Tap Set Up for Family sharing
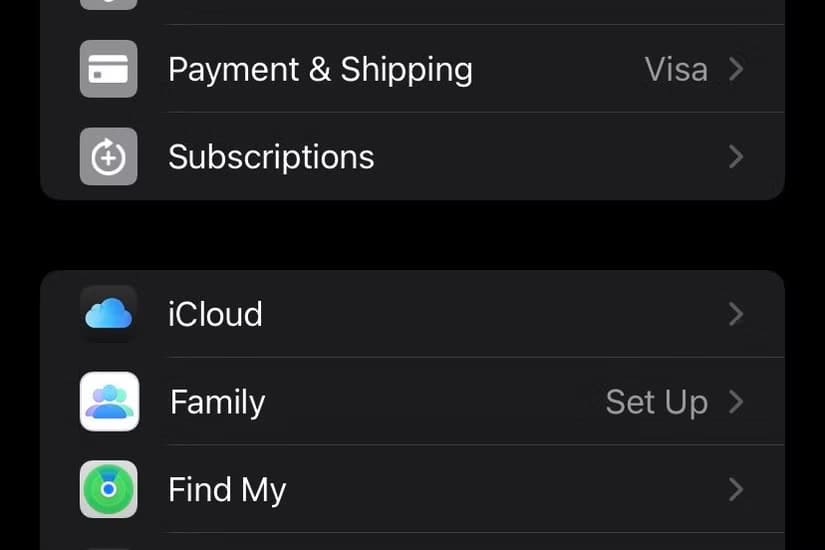 coord(657,402)
